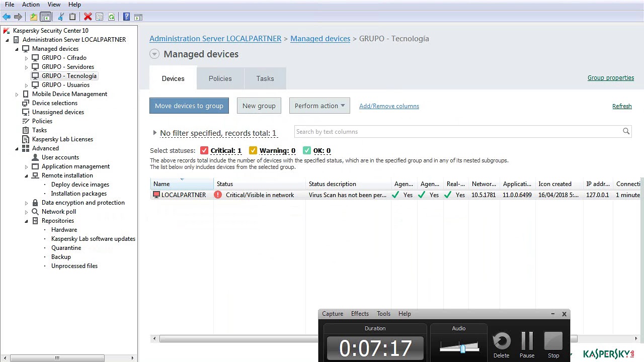Select Mobile Device Management in tree

tap(69, 94)
